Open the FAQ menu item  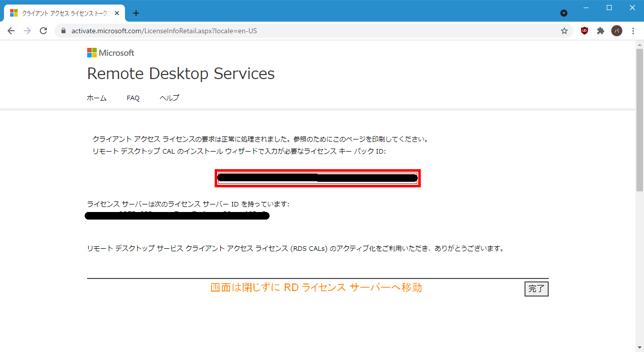coord(133,98)
